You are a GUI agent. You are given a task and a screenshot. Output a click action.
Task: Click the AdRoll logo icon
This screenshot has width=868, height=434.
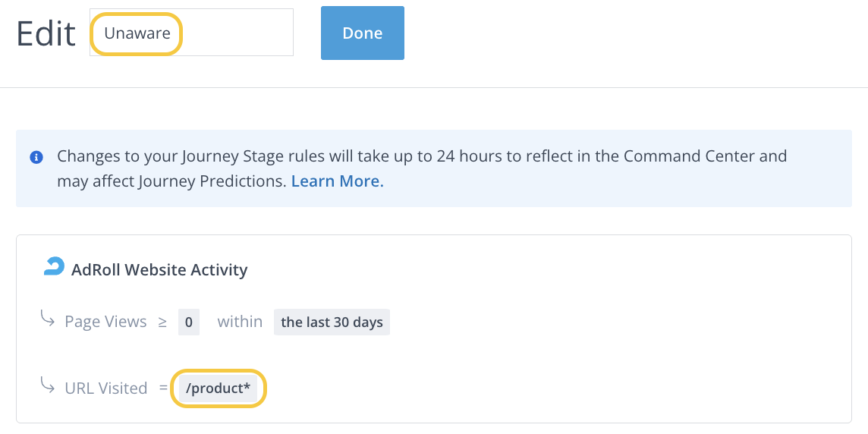54,267
